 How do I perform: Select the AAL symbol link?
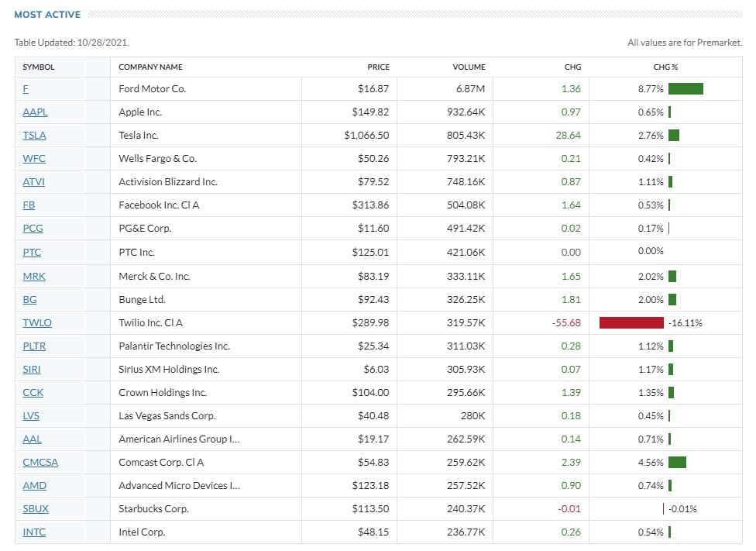click(33, 439)
